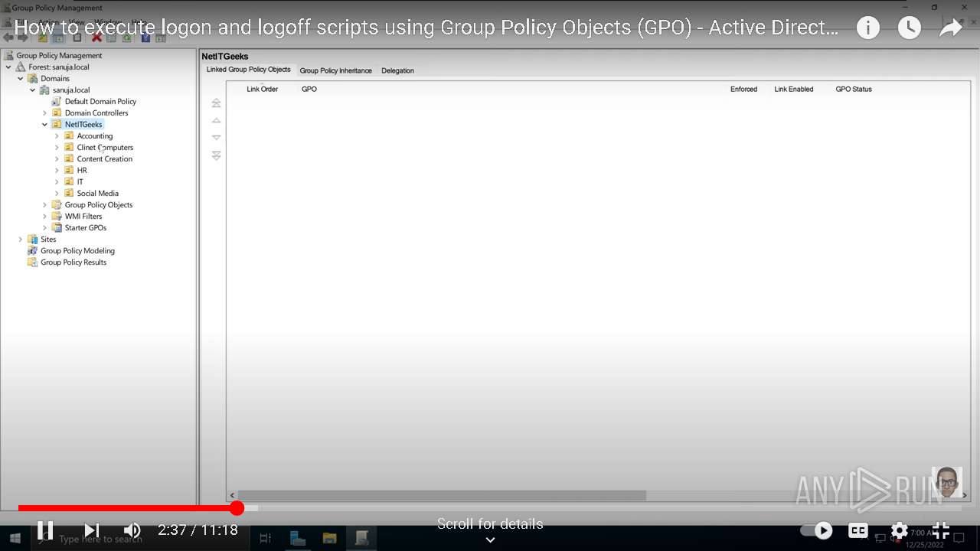Viewport: 980px width, 551px height.
Task: Move link to bottom arrow icon
Action: click(216, 155)
